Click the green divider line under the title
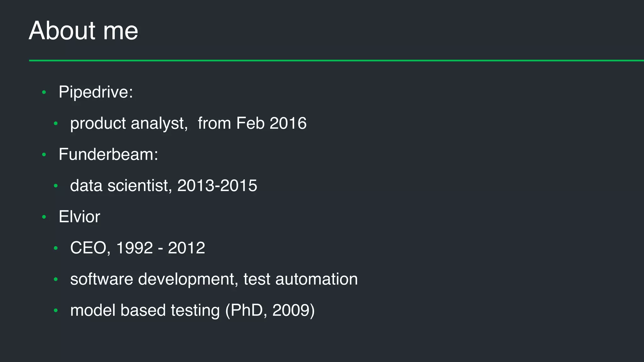 pyautogui.click(x=336, y=60)
